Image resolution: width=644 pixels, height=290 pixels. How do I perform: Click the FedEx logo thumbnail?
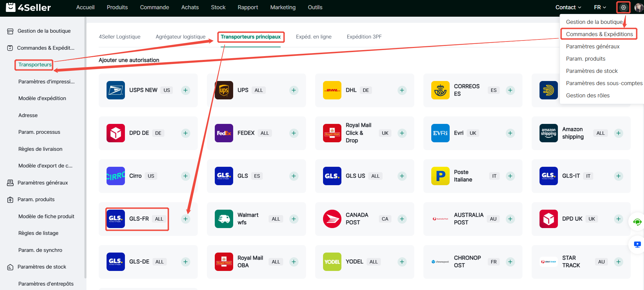pyautogui.click(x=224, y=133)
